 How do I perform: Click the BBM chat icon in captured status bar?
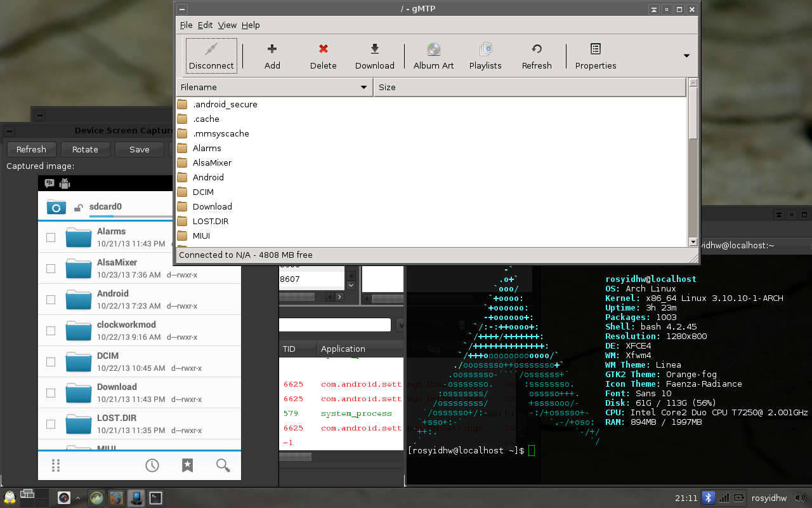click(x=49, y=184)
